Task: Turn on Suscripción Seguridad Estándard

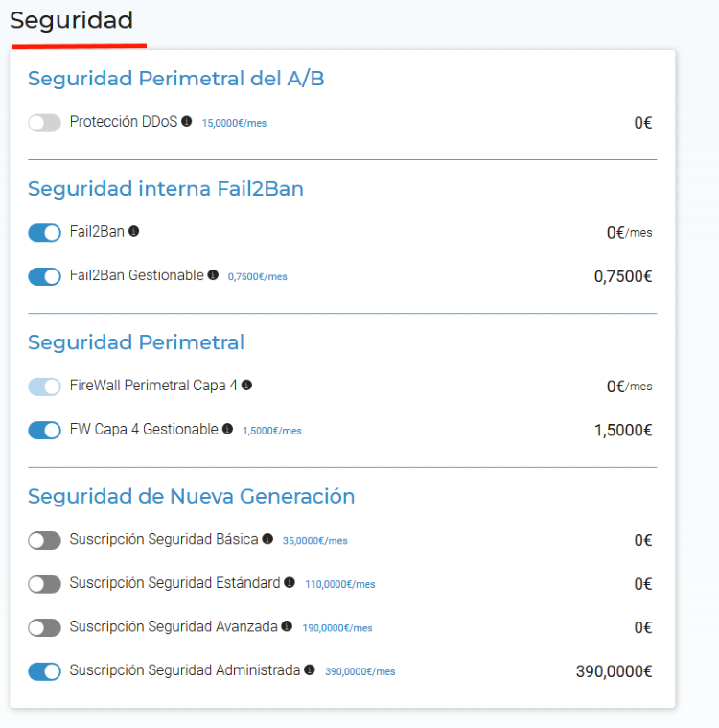Action: [44, 584]
